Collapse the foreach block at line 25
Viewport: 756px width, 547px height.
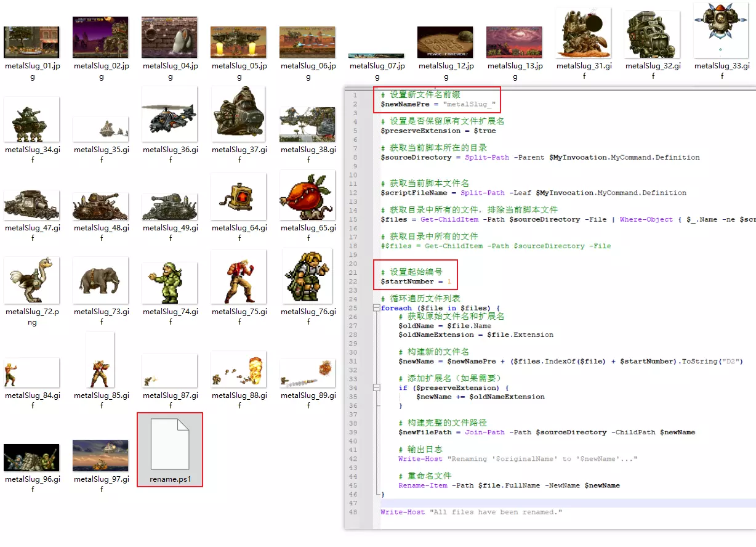(377, 308)
